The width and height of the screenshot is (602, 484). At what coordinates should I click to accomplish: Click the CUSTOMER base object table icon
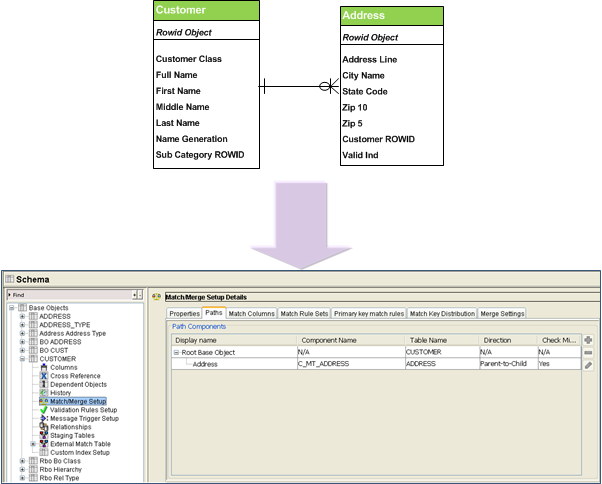[x=33, y=359]
